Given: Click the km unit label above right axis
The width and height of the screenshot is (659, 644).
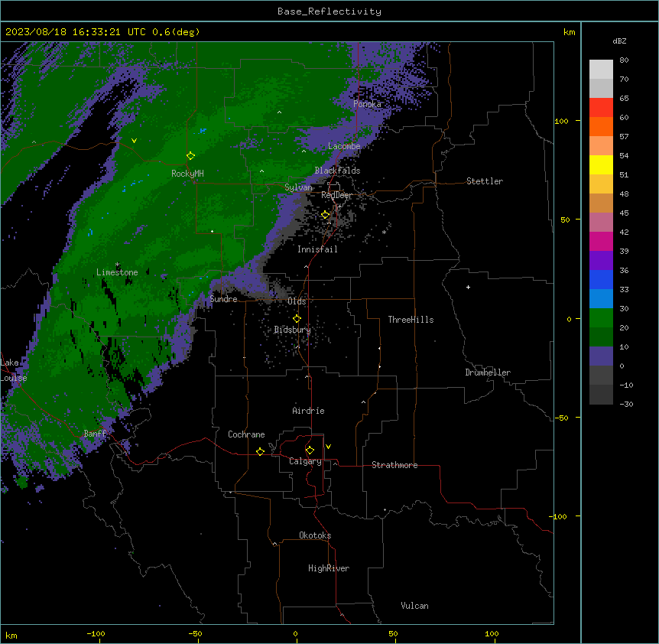Looking at the screenshot, I should click(569, 32).
